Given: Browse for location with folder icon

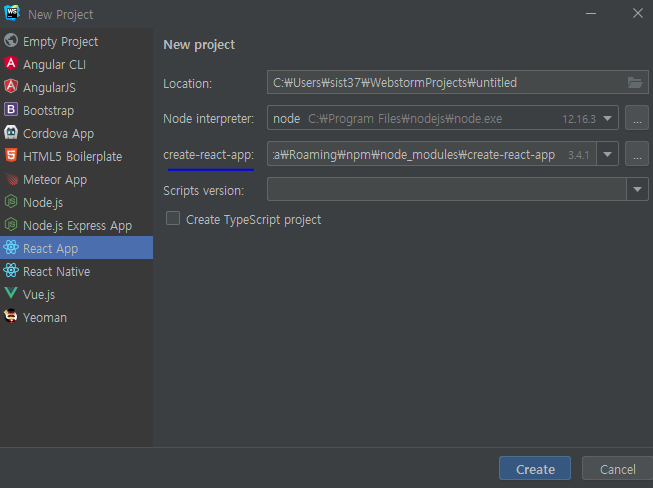Looking at the screenshot, I should tap(635, 82).
